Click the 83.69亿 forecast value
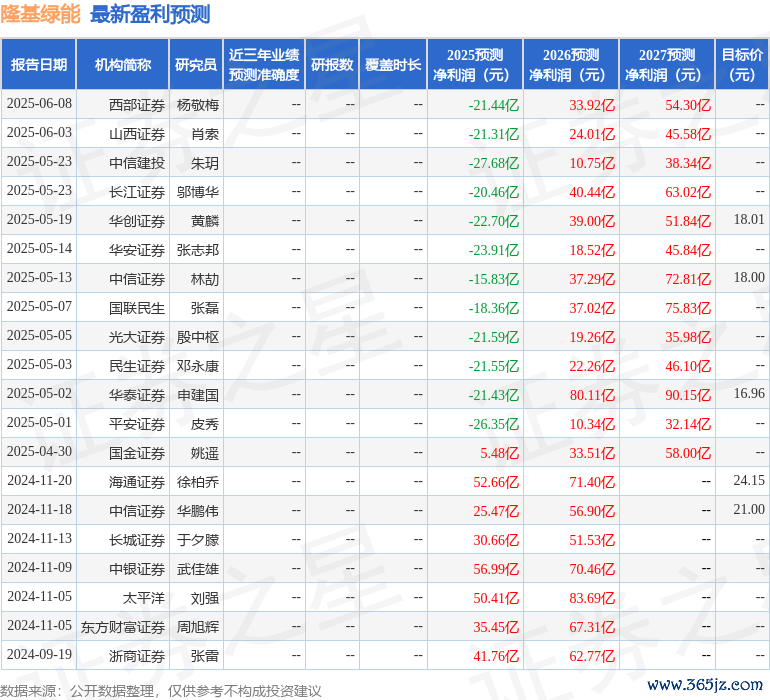Screen dimensions: 770x700 coord(592,598)
